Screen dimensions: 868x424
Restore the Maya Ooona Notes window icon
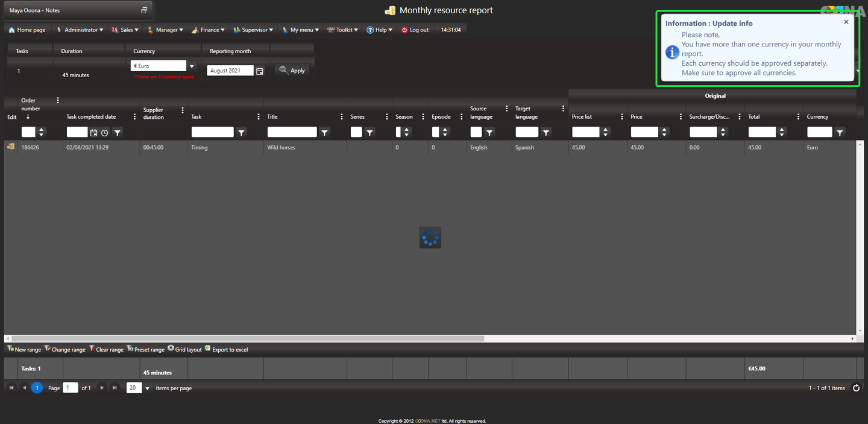click(x=144, y=10)
